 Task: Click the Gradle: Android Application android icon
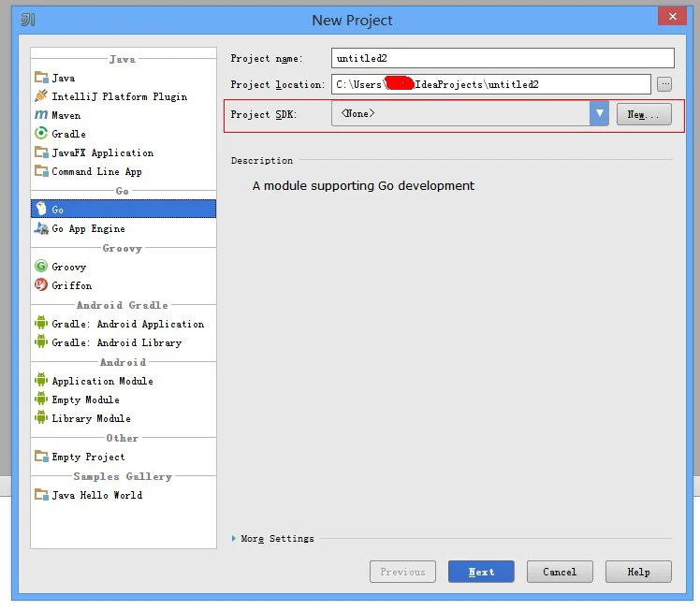41,323
